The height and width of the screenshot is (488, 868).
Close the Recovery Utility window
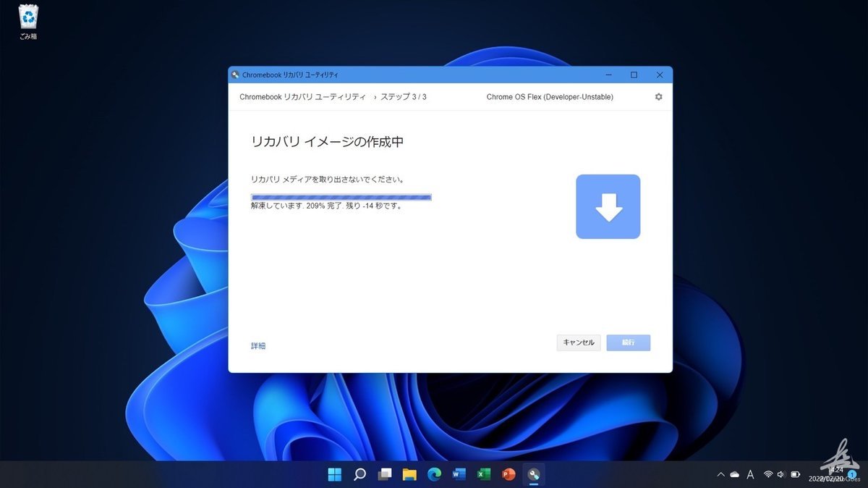660,75
